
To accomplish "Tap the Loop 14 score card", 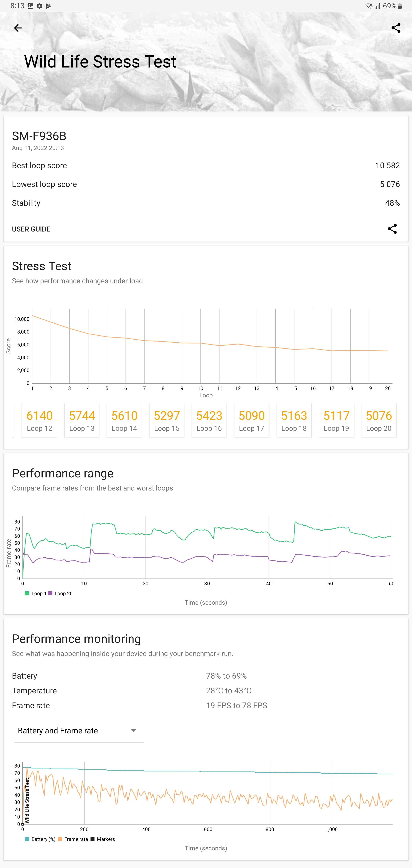I will click(x=124, y=420).
